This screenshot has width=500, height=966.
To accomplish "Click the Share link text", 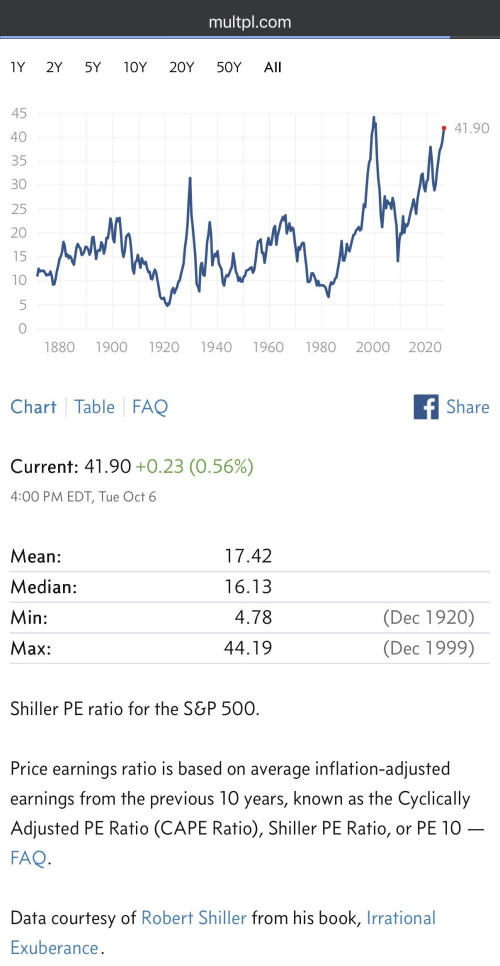I will point(468,407).
